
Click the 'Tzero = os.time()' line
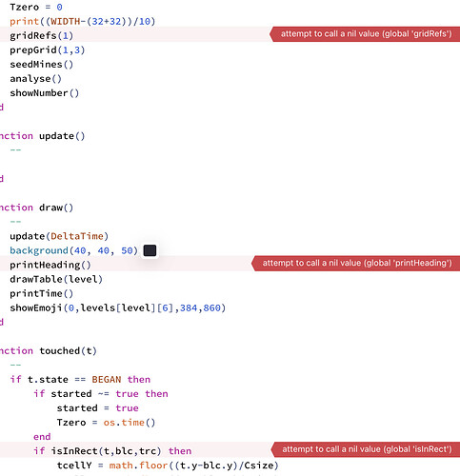click(106, 423)
